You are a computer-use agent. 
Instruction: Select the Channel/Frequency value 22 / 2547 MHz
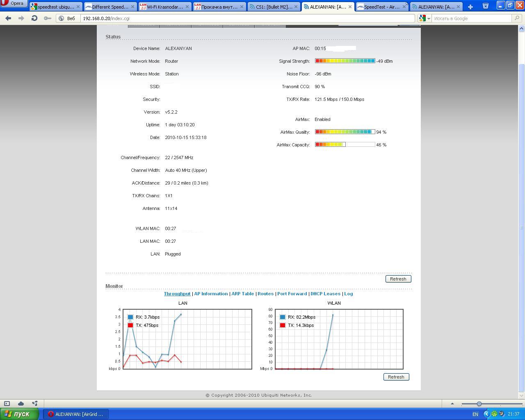tap(179, 157)
